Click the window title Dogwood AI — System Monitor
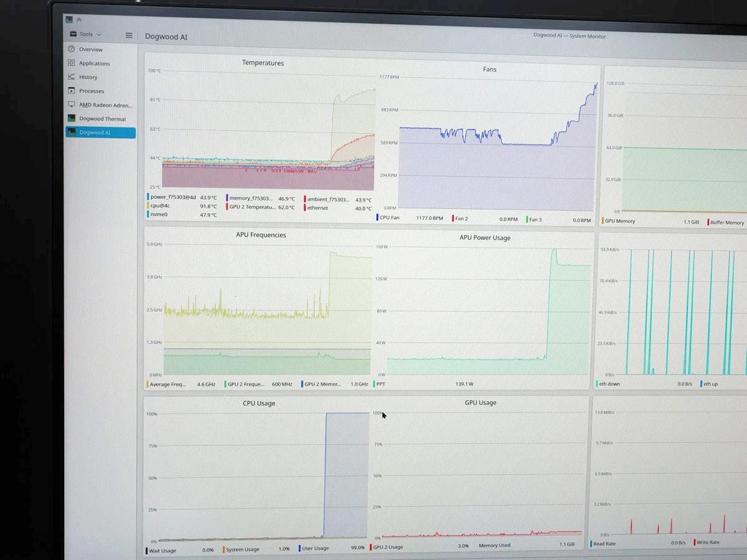 coord(569,35)
